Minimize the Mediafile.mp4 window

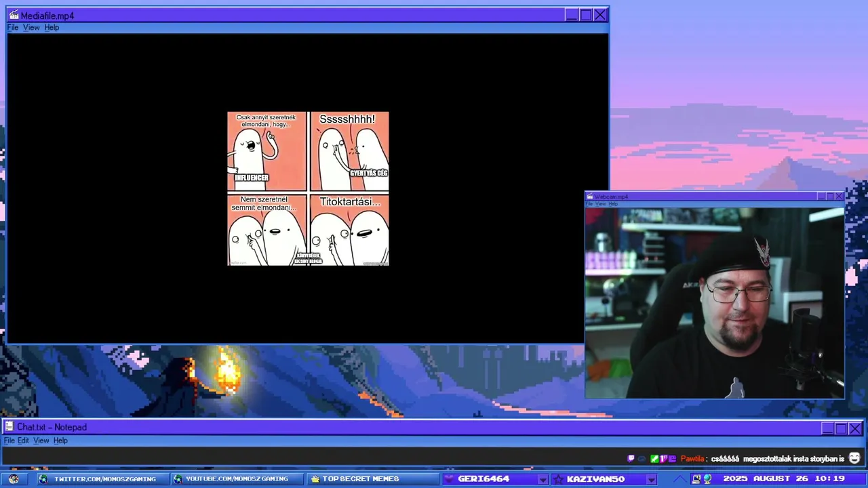[572, 15]
